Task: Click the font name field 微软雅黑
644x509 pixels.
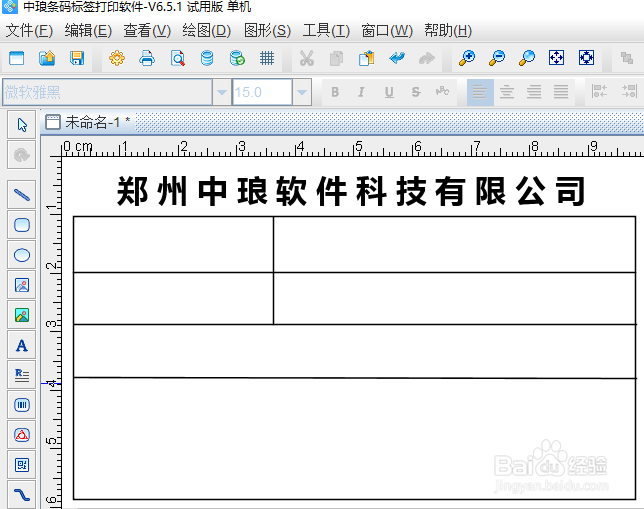Action: [x=107, y=92]
